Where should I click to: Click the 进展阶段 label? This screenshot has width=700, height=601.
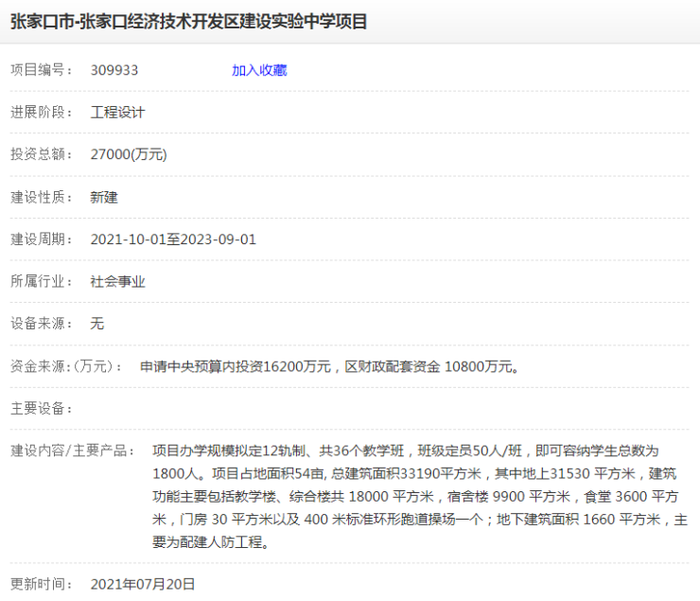click(41, 112)
